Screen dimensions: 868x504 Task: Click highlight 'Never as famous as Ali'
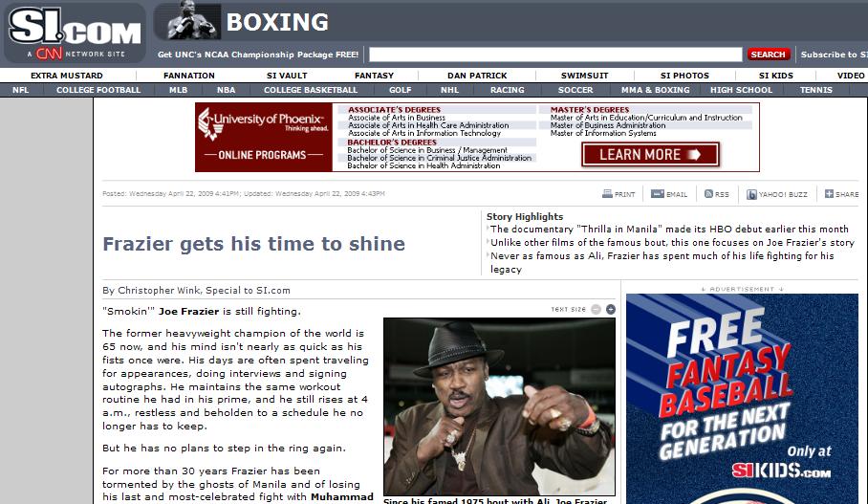pos(662,262)
